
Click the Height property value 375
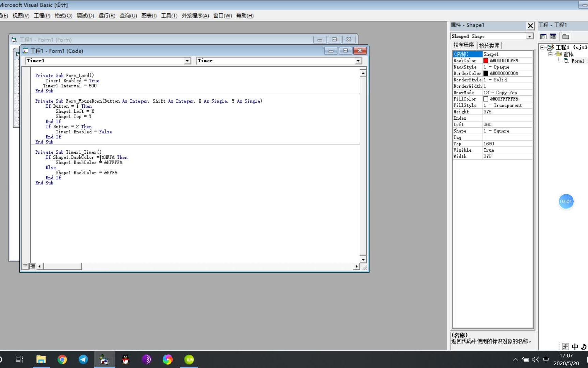507,112
